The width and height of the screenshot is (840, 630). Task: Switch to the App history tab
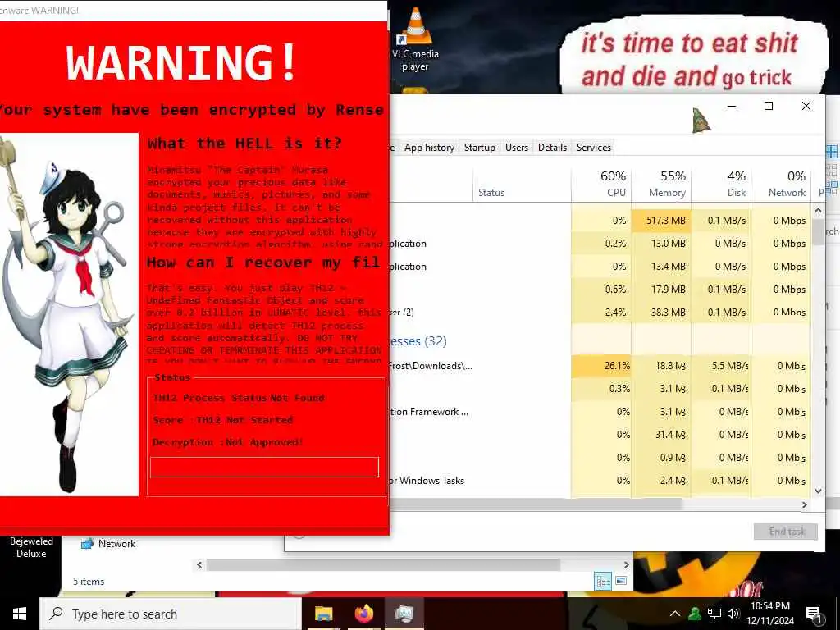coord(429,148)
